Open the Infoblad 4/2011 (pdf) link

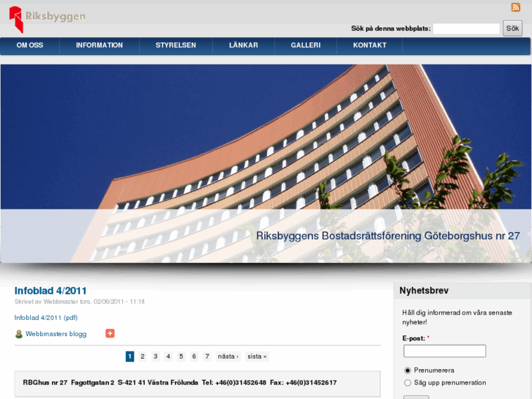pyautogui.click(x=46, y=318)
